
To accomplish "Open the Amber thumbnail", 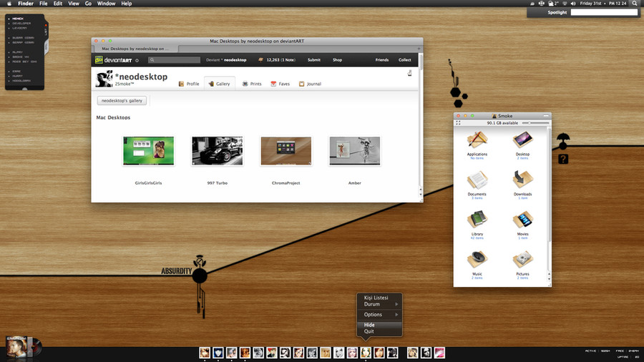I will [x=355, y=151].
